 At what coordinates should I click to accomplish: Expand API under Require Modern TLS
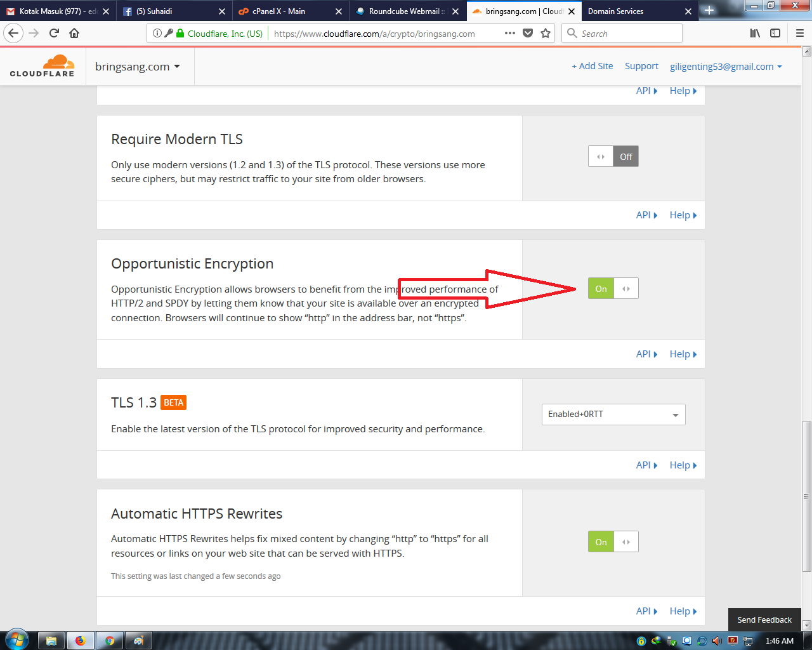[646, 215]
